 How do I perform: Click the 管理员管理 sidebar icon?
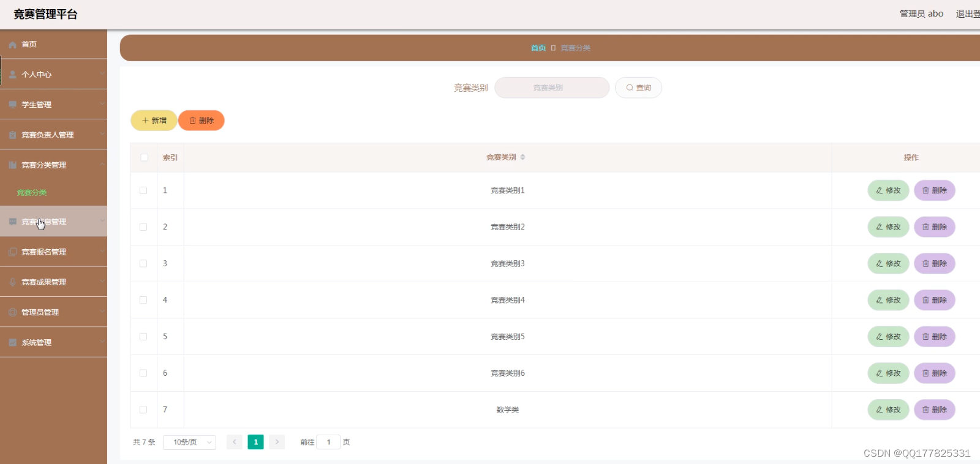12,312
